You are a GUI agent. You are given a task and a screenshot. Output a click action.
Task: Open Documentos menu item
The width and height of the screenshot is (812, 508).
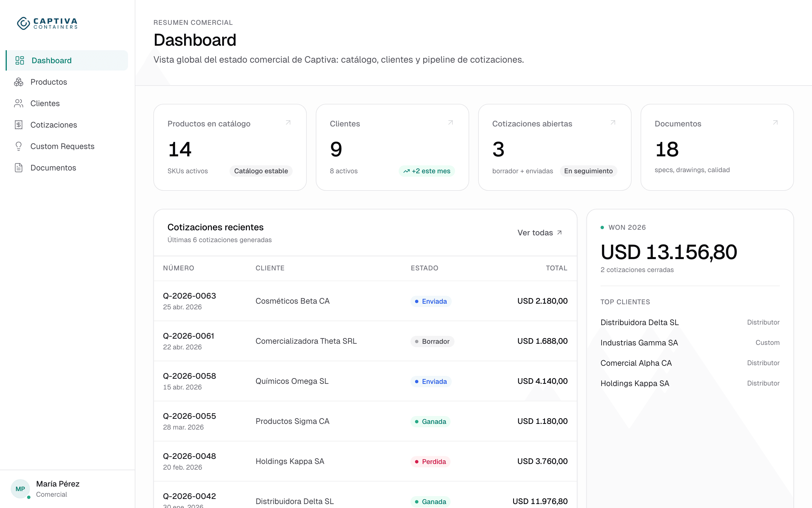(67, 168)
